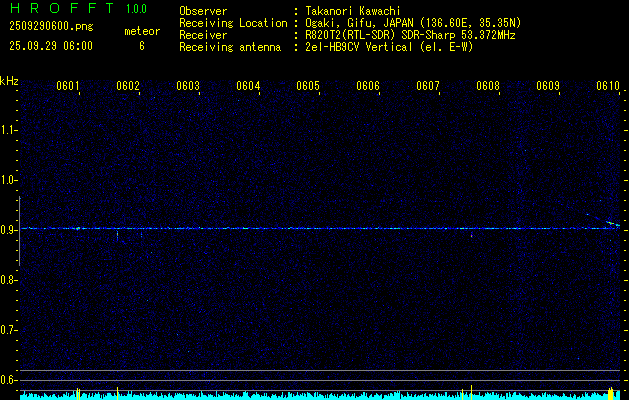Click the 0.7 kHz frequency label
629x400 pixels.
point(8,330)
